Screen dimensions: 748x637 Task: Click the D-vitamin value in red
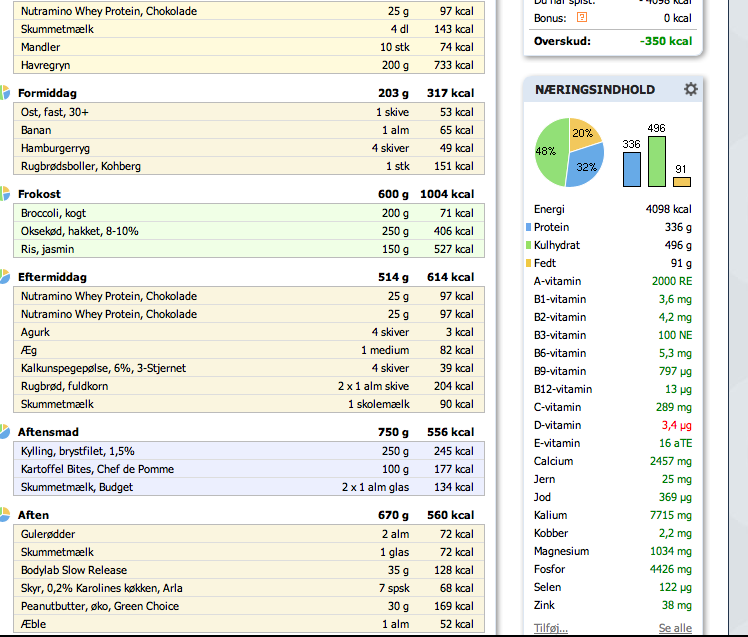pyautogui.click(x=676, y=425)
